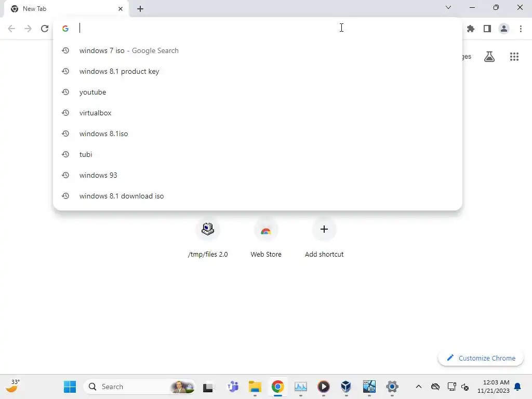Screen dimensions: 532x399
Task: Choose suggestion windows 8.1 download iso
Action: coord(258,196)
